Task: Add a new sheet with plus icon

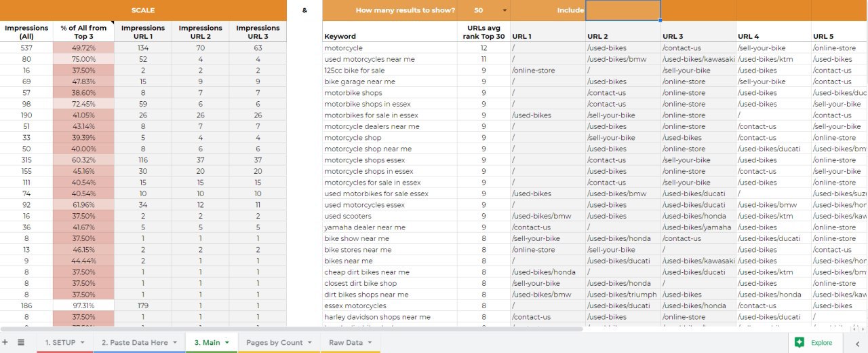Action: click(x=6, y=342)
